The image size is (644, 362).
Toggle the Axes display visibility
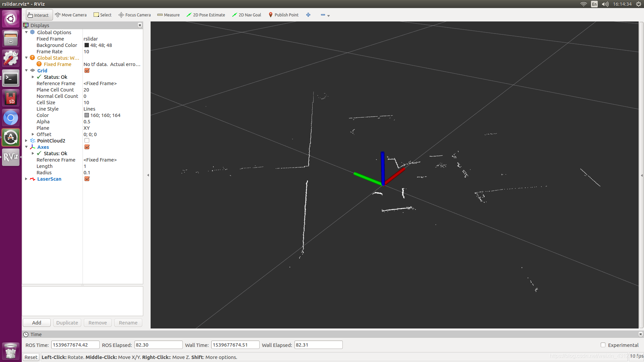(x=87, y=147)
